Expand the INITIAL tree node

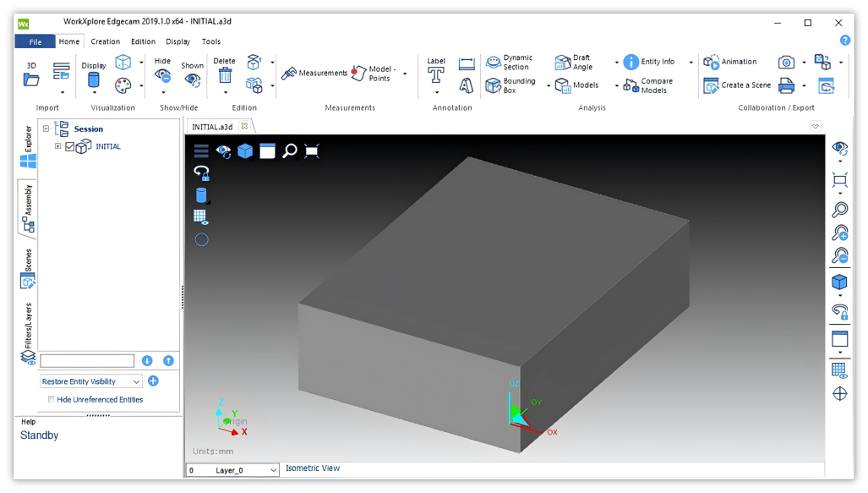point(57,146)
